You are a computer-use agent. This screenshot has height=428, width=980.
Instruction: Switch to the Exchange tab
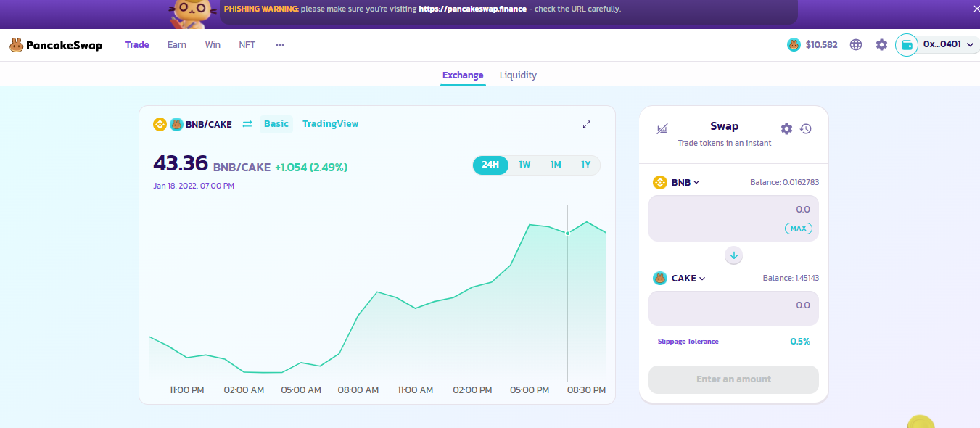(463, 75)
